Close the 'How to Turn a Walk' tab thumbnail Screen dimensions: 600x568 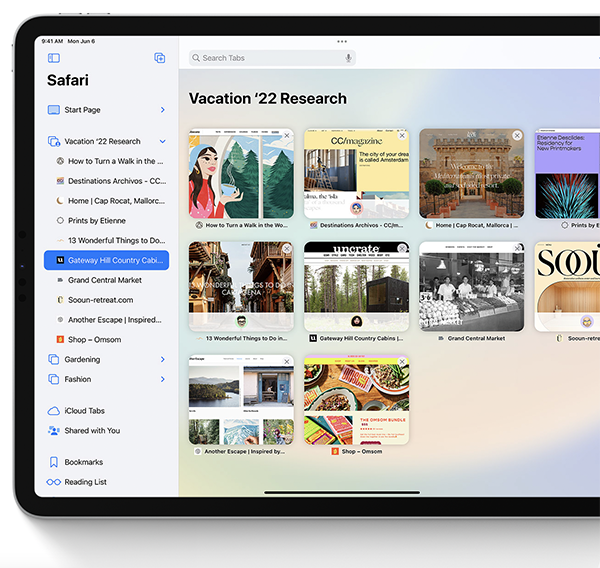coord(287,135)
